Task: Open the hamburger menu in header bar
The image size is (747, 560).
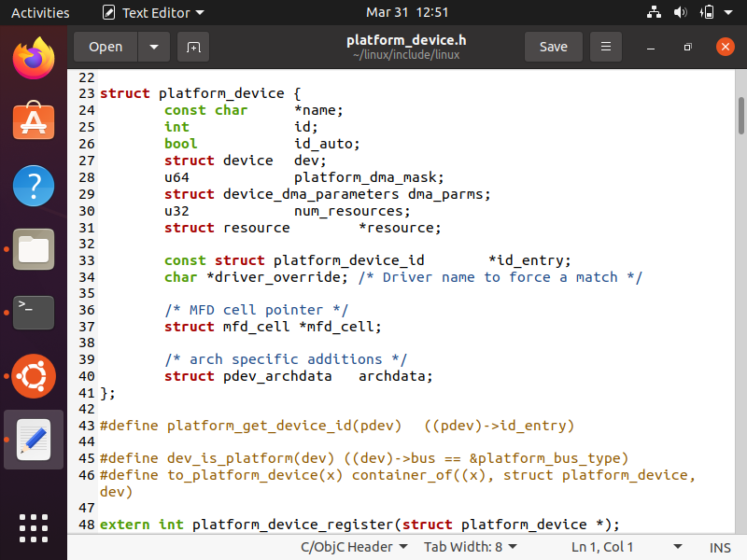Action: 606,47
